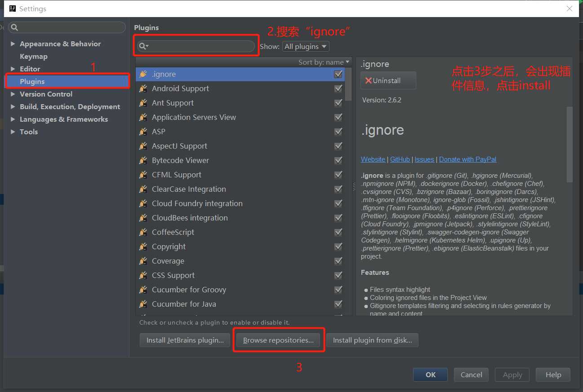Click the Copyright plugin icon
This screenshot has width=583, height=392.
point(143,247)
